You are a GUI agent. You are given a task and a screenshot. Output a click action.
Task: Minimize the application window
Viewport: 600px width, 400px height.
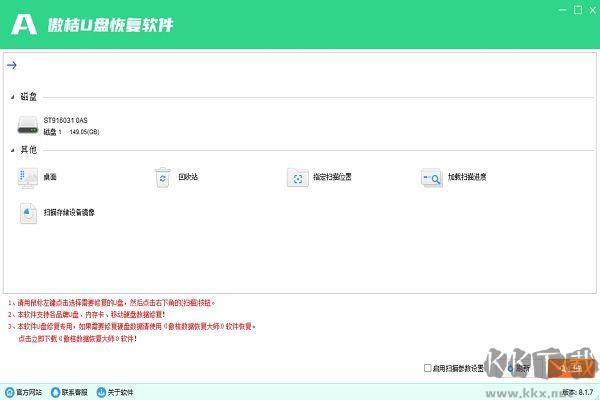(562, 10)
